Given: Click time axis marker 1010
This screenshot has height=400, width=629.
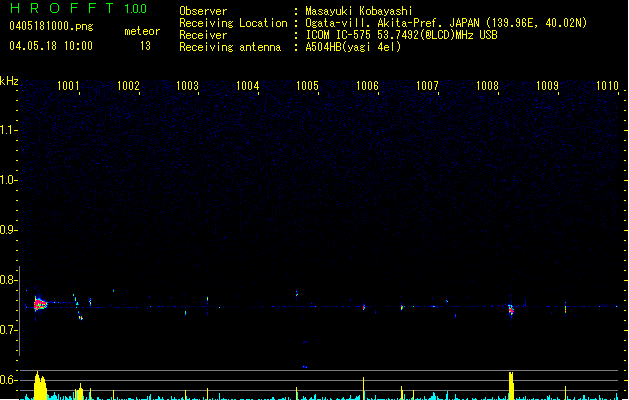Looking at the screenshot, I should [607, 85].
